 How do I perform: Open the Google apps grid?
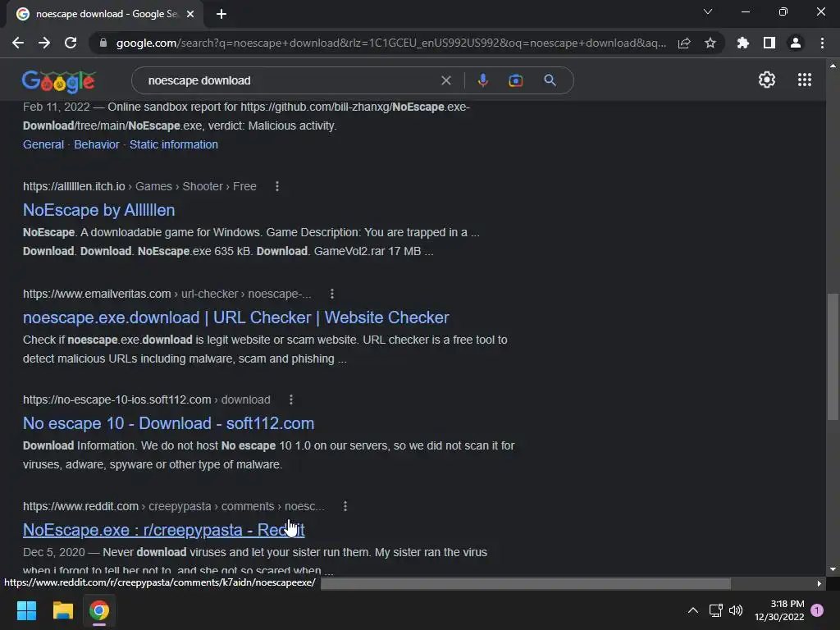tap(804, 80)
